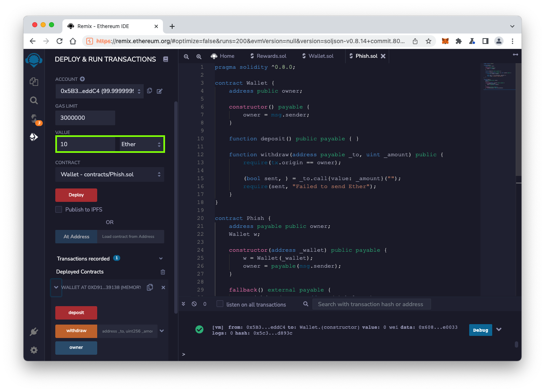Screen dimensions: 545x392
Task: Copy the deployed Wallet contract address
Action: [x=150, y=287]
